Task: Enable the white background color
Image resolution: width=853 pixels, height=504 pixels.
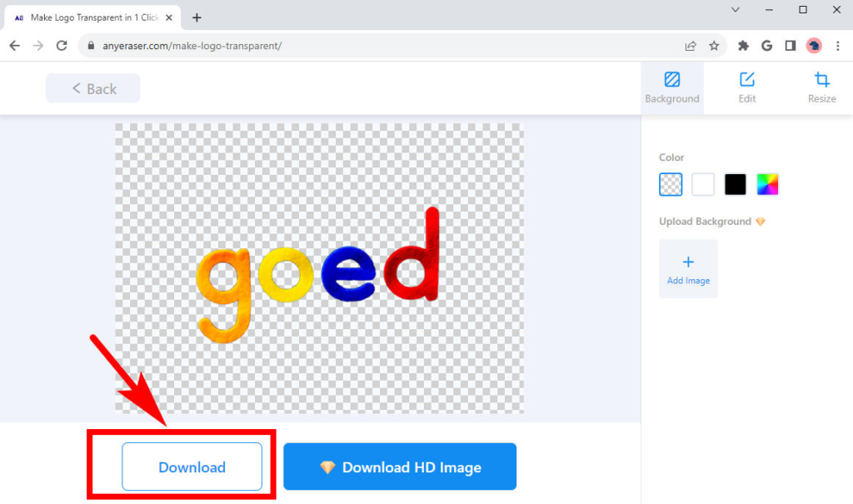Action: (702, 184)
